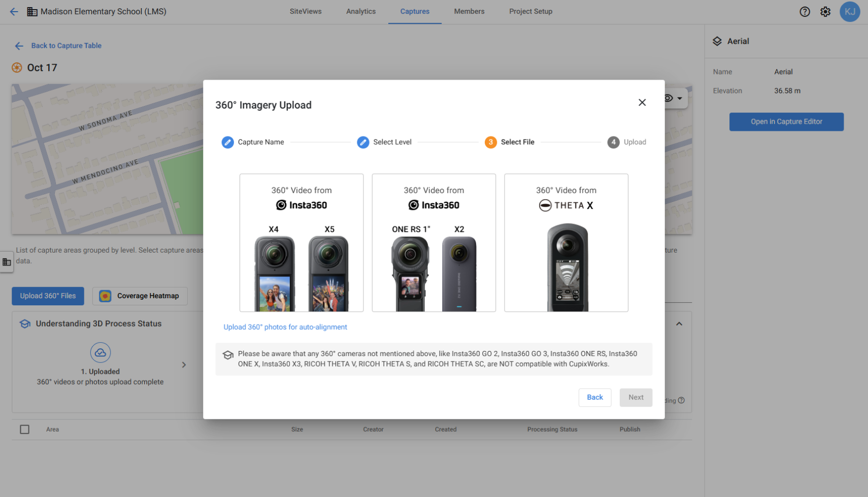Go to next process status step chevron
The image size is (868, 497).
click(184, 365)
